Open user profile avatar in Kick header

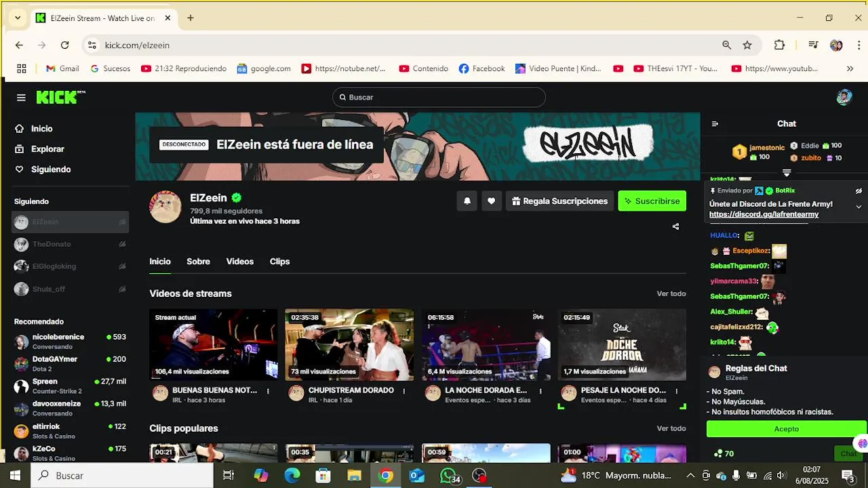(844, 97)
